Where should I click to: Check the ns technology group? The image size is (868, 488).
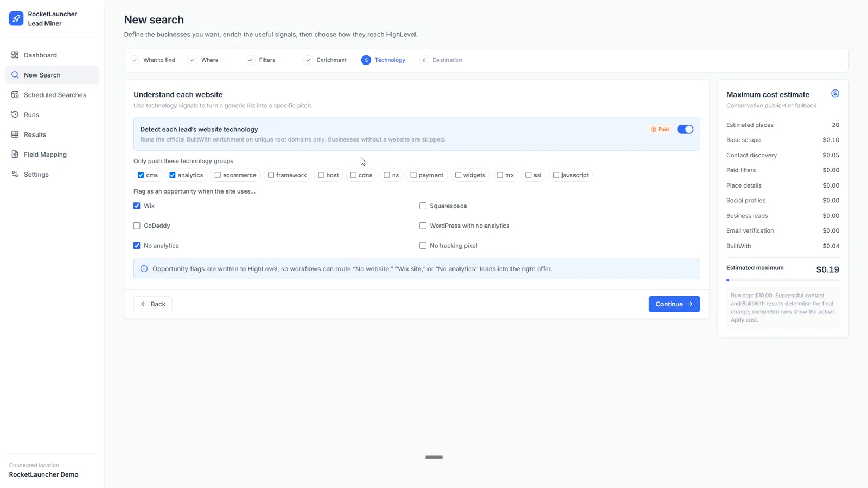(x=387, y=175)
